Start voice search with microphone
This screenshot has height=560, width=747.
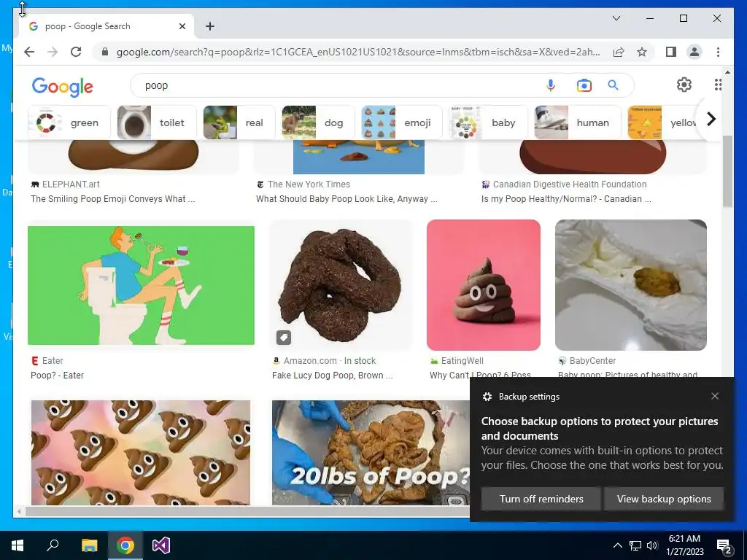coord(550,85)
